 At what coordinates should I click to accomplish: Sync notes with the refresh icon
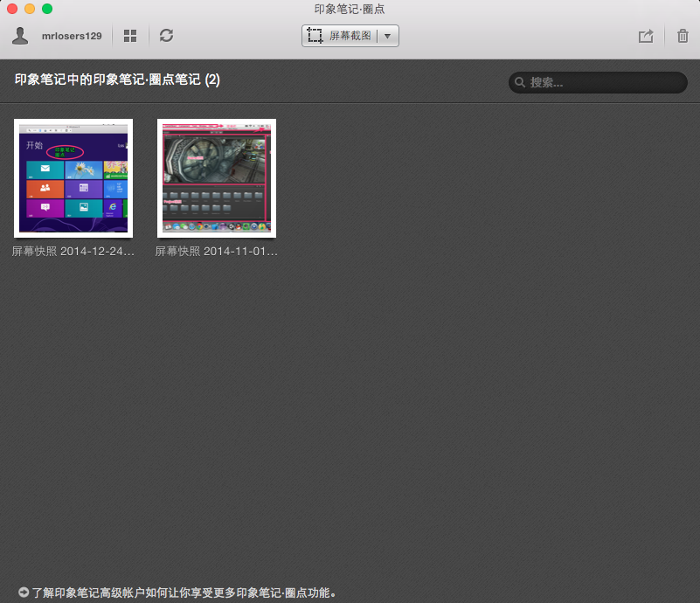click(x=167, y=35)
